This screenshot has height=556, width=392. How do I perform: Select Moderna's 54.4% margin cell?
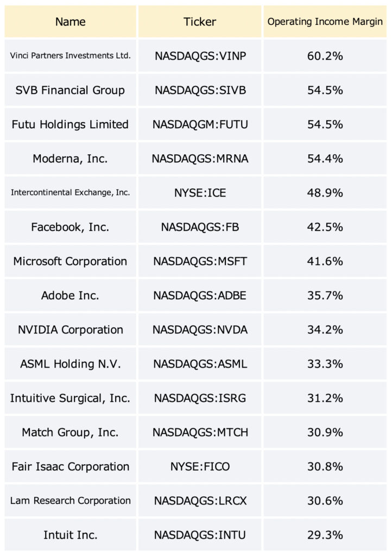click(325, 159)
